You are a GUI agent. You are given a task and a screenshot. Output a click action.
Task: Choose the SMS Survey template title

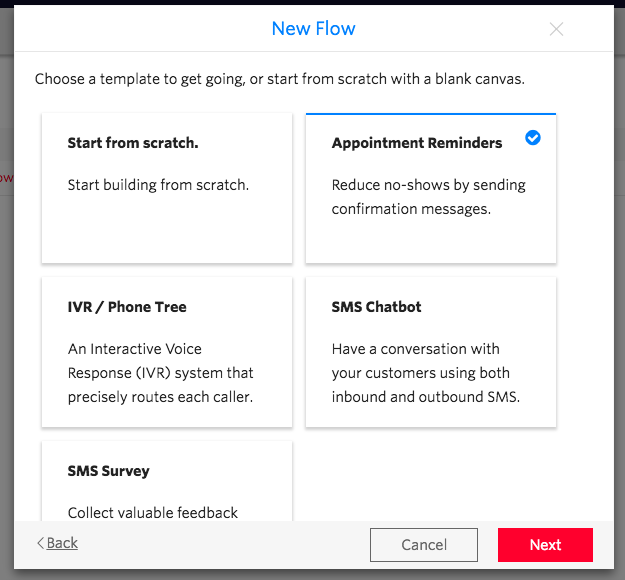tap(108, 471)
